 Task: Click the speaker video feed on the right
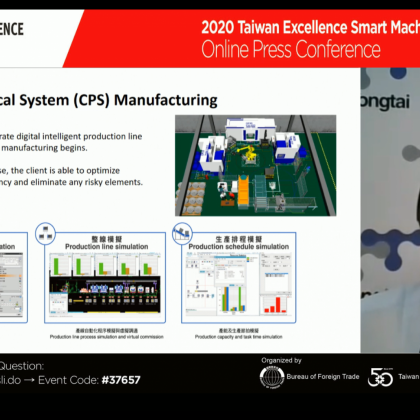click(x=390, y=210)
